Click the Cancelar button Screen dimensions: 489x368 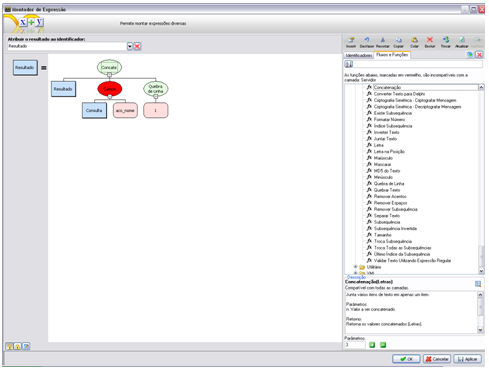coord(437,359)
